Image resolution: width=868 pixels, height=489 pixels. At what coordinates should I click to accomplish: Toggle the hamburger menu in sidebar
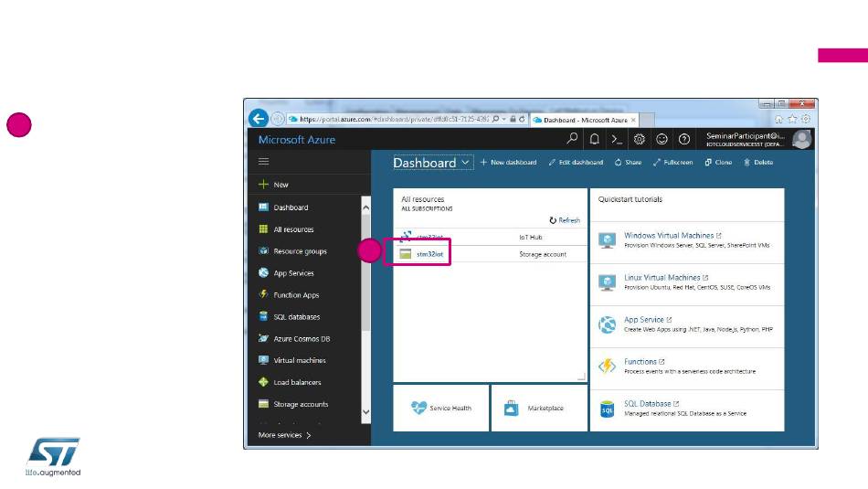click(263, 161)
